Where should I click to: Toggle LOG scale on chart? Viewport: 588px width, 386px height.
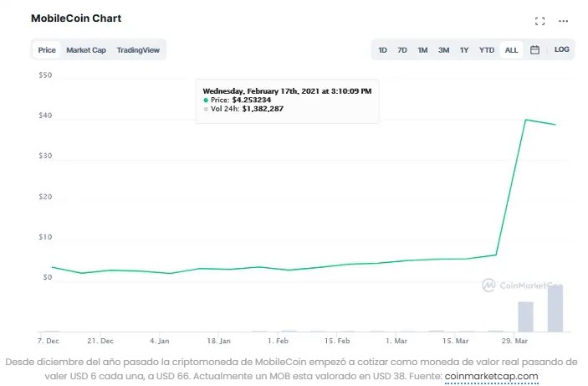562,49
